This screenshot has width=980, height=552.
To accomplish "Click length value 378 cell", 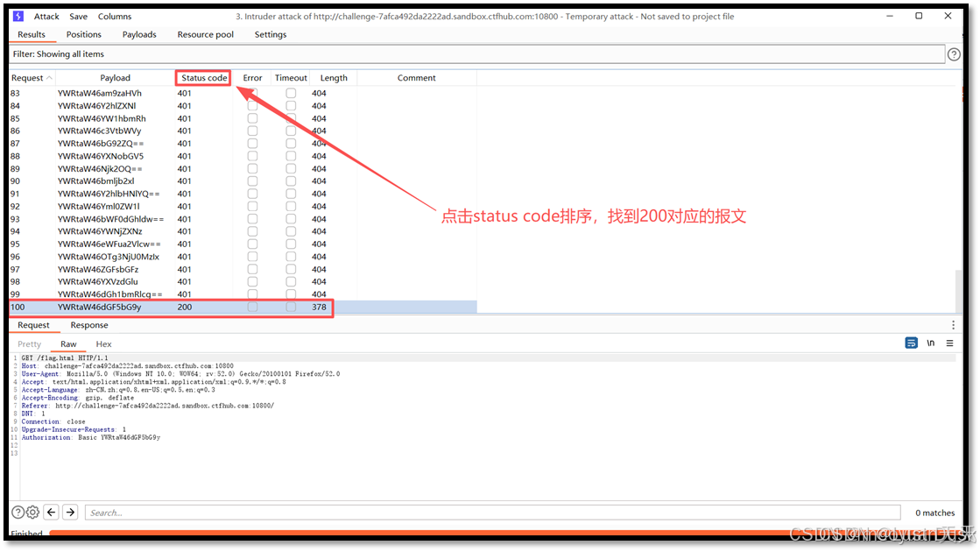I will tap(319, 307).
